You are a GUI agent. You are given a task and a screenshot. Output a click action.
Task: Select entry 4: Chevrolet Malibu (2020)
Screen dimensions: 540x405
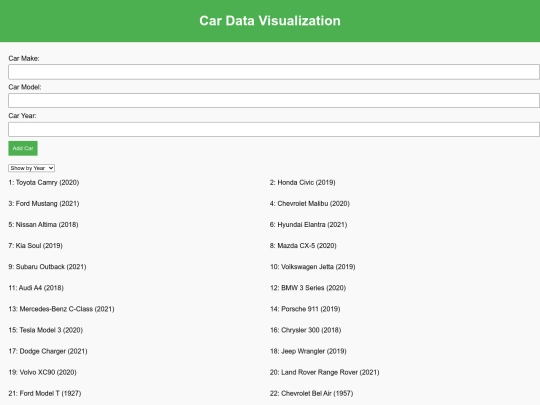click(310, 204)
